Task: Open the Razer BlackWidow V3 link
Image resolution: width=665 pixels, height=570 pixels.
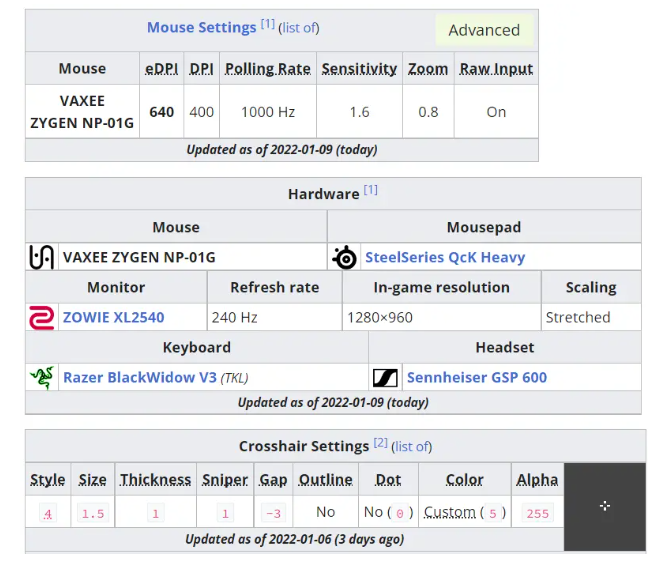Action: pos(140,377)
